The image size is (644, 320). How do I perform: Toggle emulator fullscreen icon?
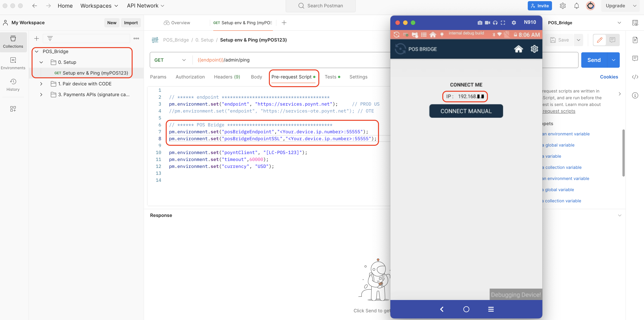click(503, 23)
